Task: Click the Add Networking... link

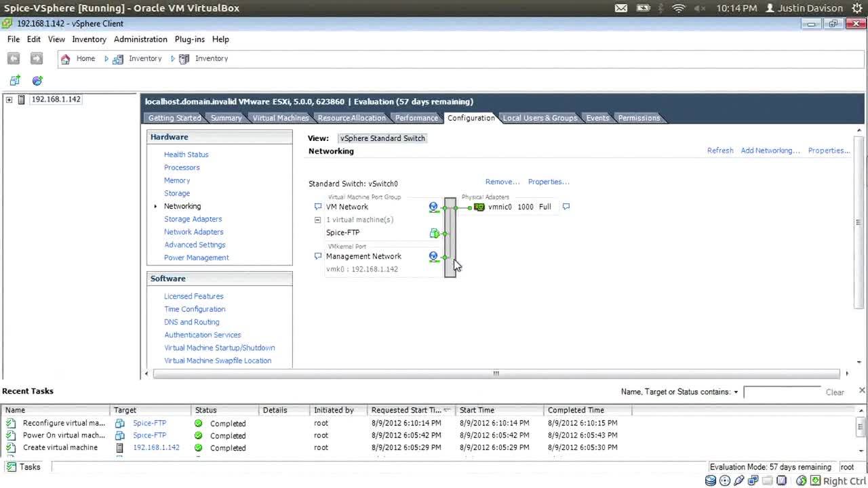Action: (x=770, y=150)
